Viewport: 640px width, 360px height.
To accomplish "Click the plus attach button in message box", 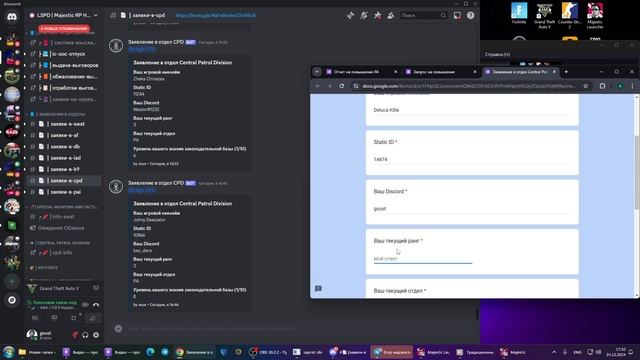I will coord(118,329).
